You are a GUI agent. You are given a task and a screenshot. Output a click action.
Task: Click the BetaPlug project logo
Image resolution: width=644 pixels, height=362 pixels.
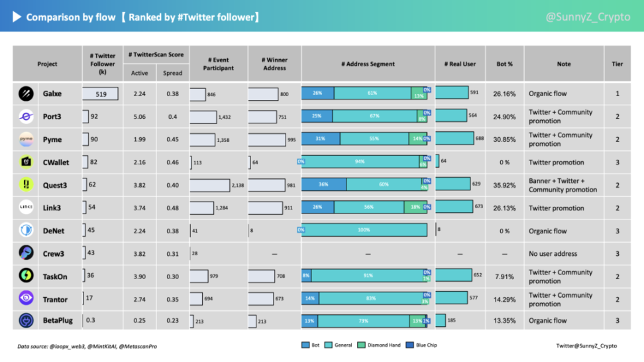pyautogui.click(x=26, y=321)
